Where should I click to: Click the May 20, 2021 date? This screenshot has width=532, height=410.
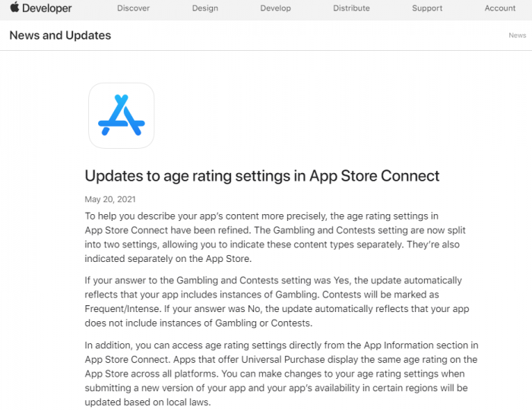110,199
